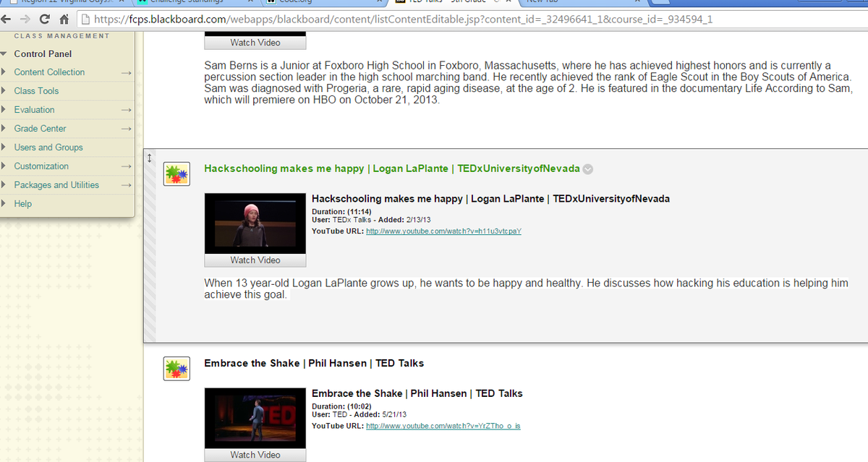Expand the Content Collection triangle

point(5,72)
